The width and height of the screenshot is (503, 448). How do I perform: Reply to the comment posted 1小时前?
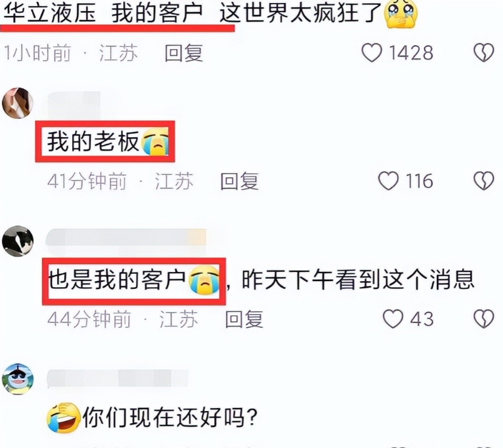[184, 53]
